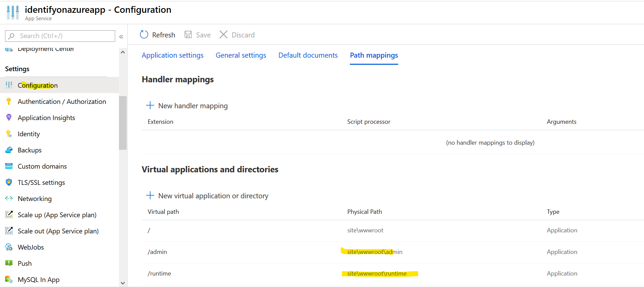Image resolution: width=644 pixels, height=287 pixels.
Task: Click Script processor column header
Action: (x=369, y=122)
